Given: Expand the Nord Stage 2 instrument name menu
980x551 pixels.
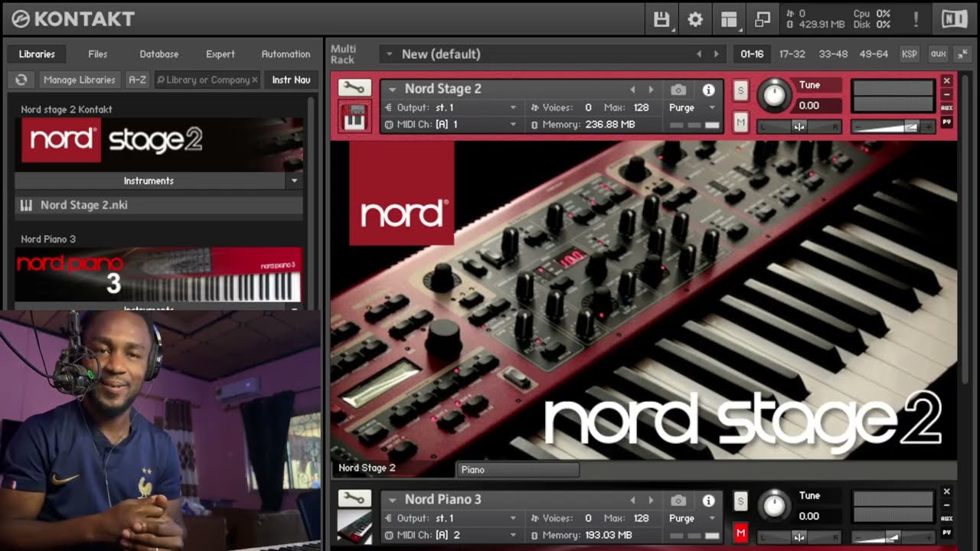Looking at the screenshot, I should coord(392,90).
